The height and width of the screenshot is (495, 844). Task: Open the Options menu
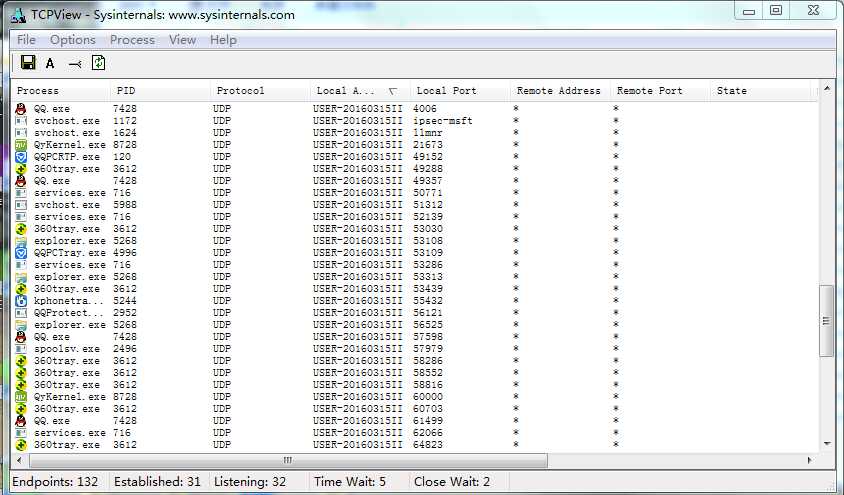click(x=73, y=40)
